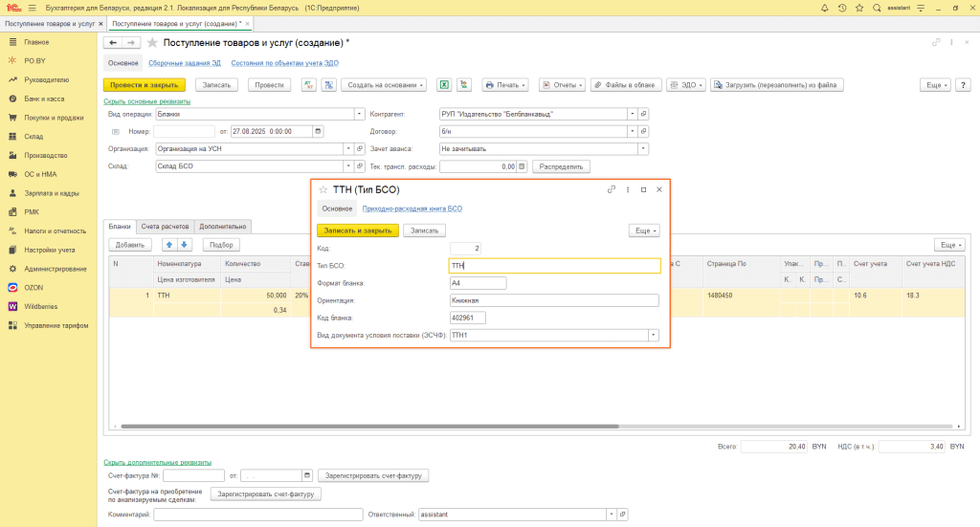The height and width of the screenshot is (527, 980).
Task: Open Приходно-расходная книга БСО link
Action: [412, 209]
